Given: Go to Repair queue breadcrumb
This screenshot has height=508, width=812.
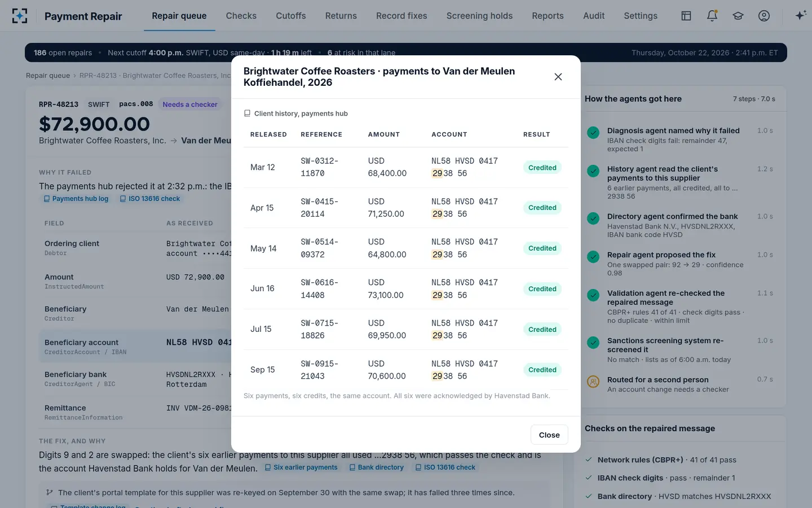Looking at the screenshot, I should (x=48, y=76).
